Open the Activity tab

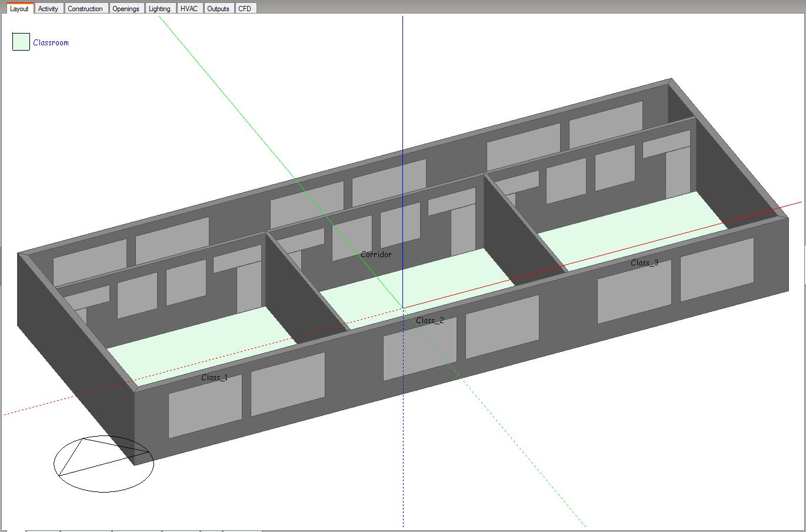coord(48,9)
